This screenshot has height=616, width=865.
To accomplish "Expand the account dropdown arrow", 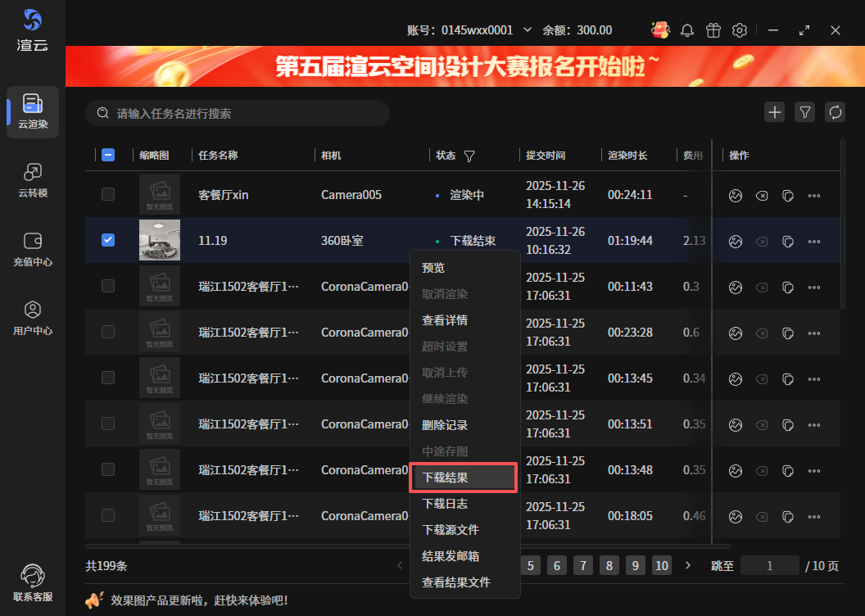I will pos(528,30).
